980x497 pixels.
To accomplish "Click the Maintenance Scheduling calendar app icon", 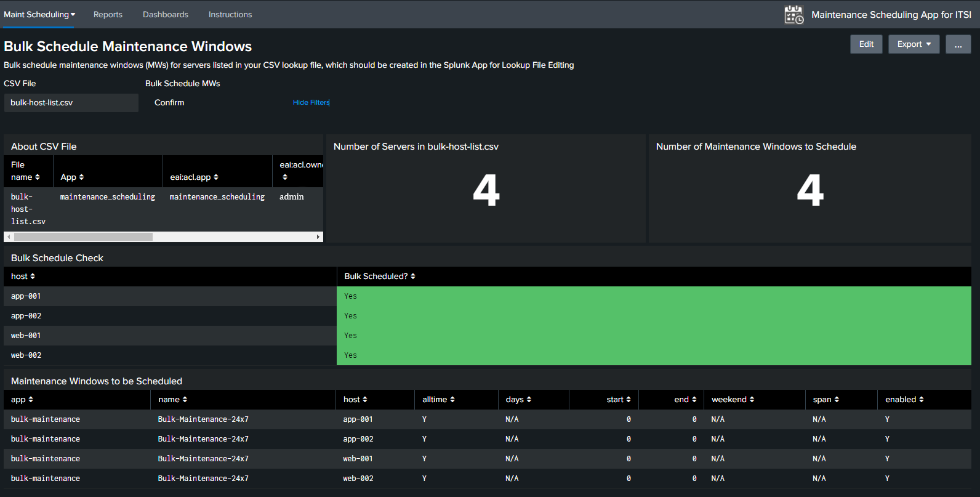I will pos(793,14).
